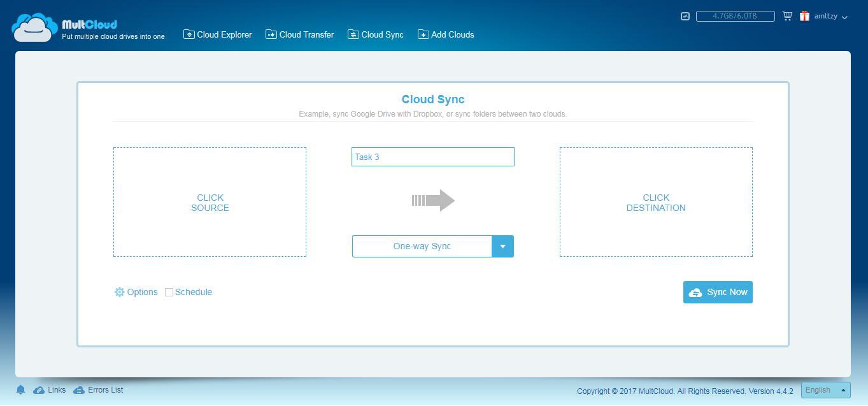Click the red gift box icon
The height and width of the screenshot is (406, 868).
(x=805, y=16)
